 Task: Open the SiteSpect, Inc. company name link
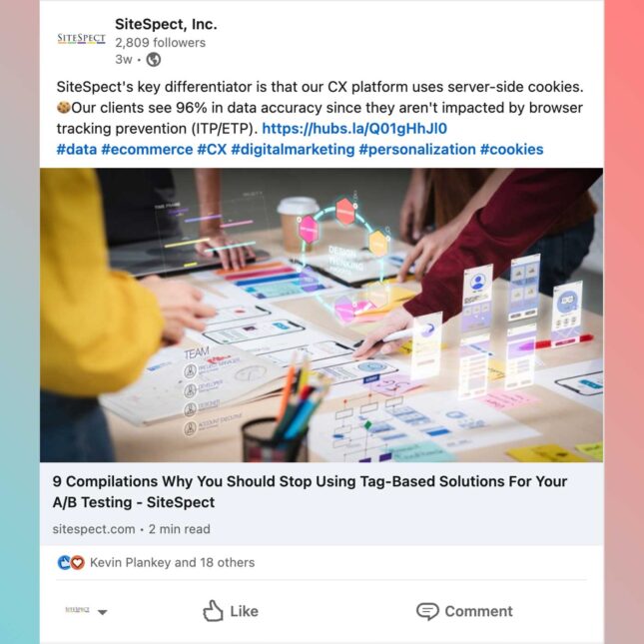click(166, 24)
